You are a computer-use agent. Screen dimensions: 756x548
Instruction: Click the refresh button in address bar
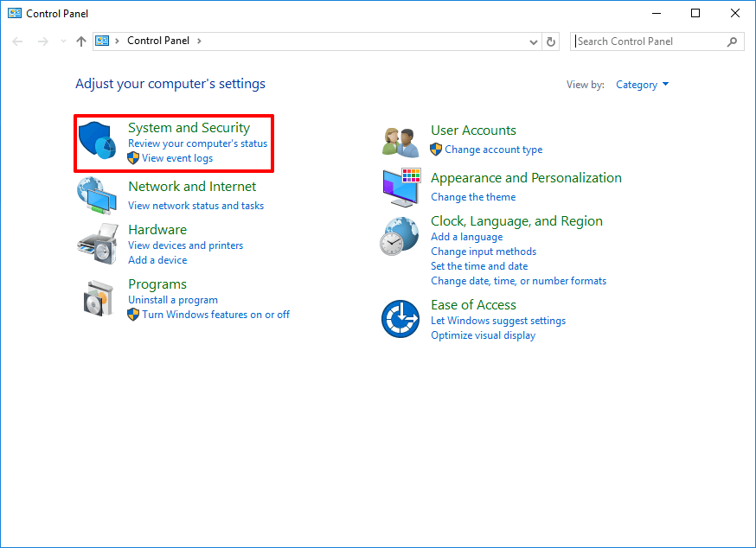(x=552, y=41)
